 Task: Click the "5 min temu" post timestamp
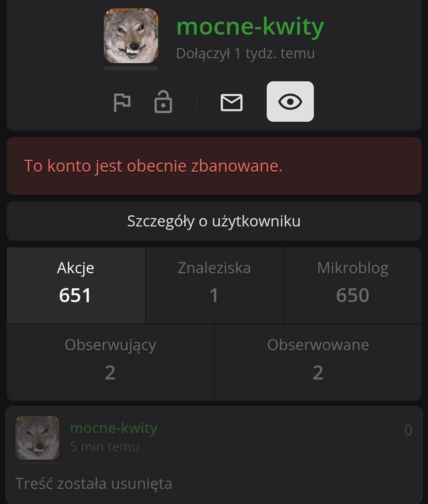pos(105,447)
